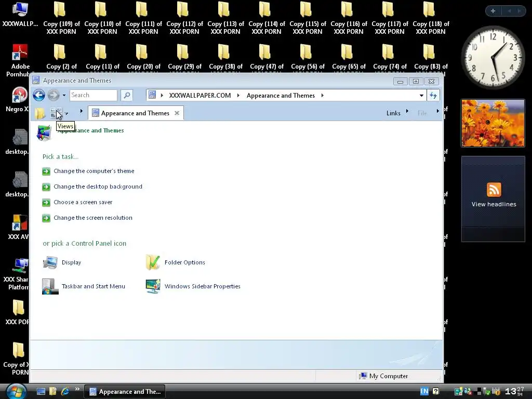Click the magnifier search button
Viewport: 532px width, 399px height.
[127, 96]
